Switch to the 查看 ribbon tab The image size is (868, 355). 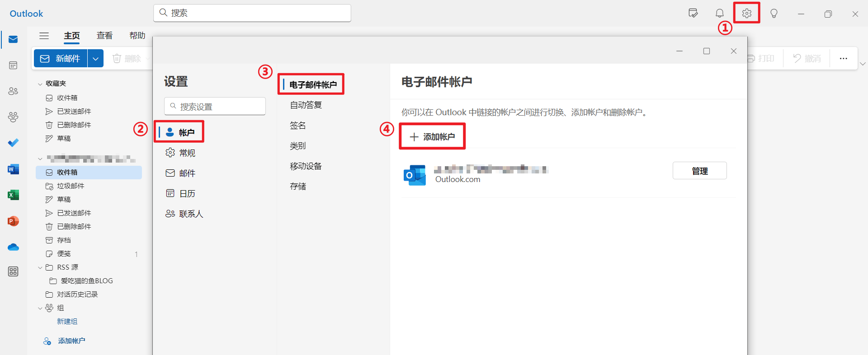click(104, 36)
